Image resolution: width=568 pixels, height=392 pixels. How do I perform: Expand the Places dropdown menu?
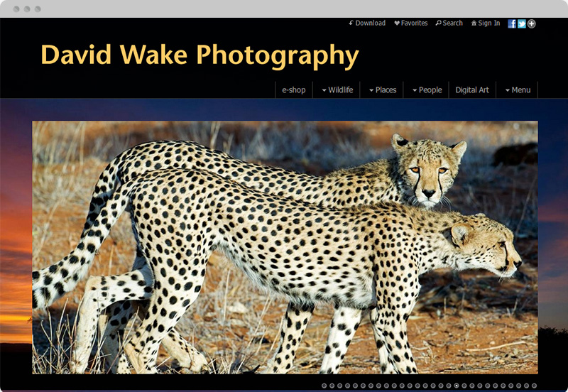click(x=383, y=90)
